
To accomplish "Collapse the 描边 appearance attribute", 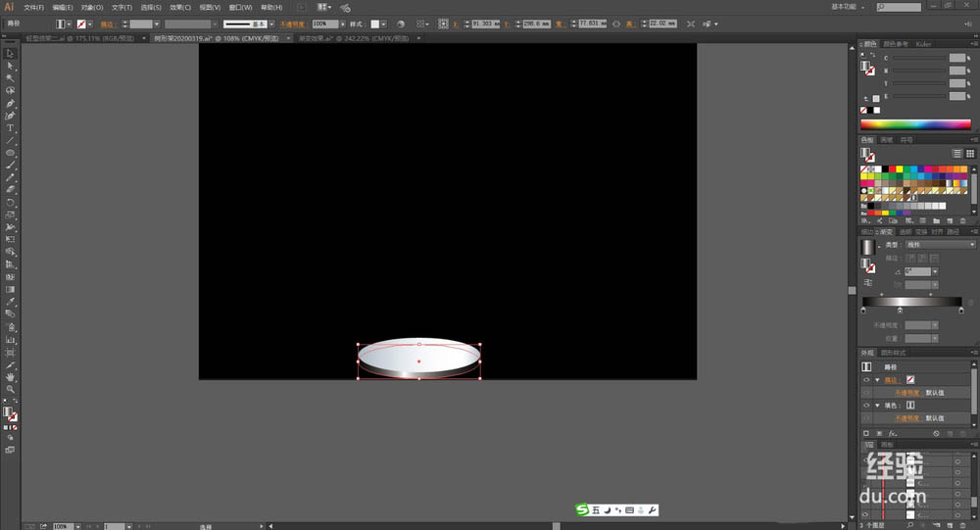I will point(877,380).
